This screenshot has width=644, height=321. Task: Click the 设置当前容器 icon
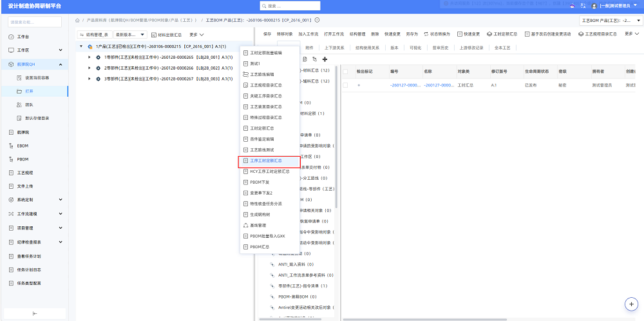coord(19,78)
